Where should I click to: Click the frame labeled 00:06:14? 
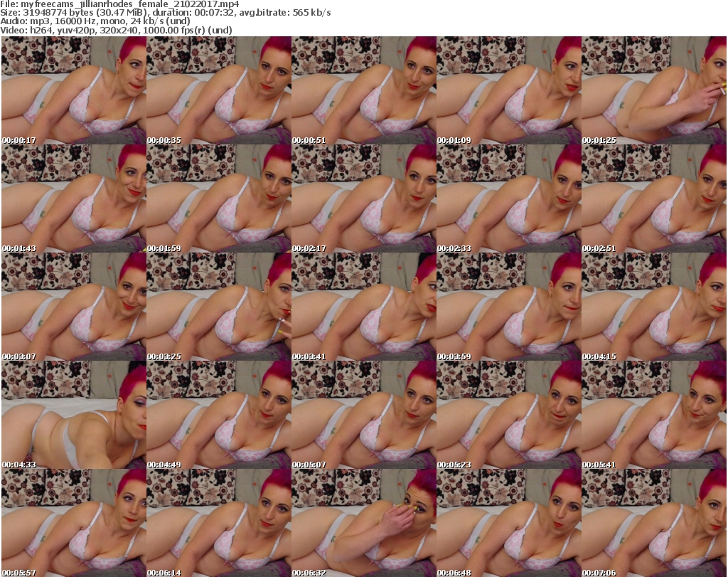click(x=219, y=523)
